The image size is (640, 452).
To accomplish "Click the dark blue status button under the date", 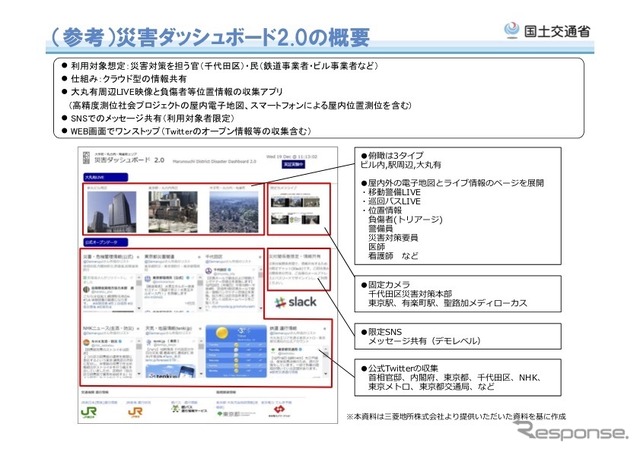I will click(293, 164).
